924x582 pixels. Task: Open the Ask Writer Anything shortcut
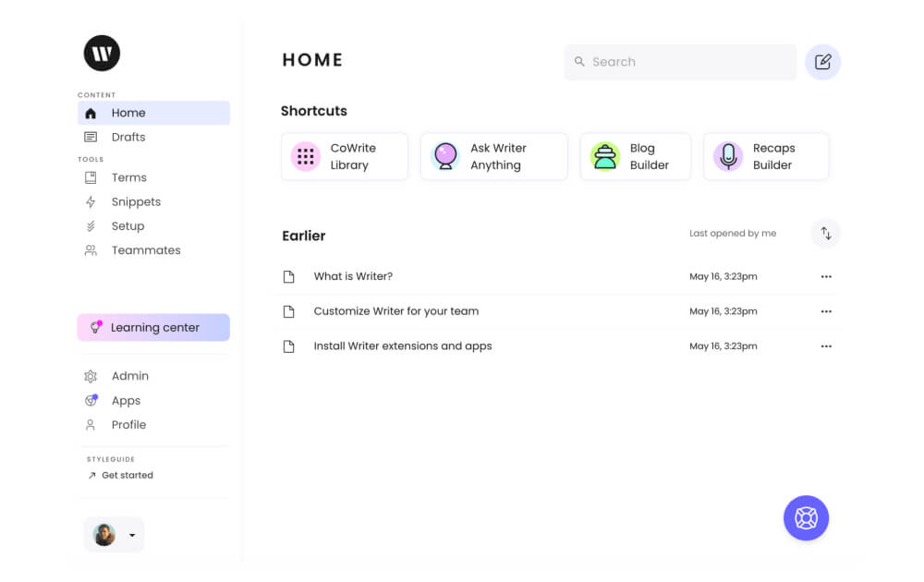tap(493, 157)
